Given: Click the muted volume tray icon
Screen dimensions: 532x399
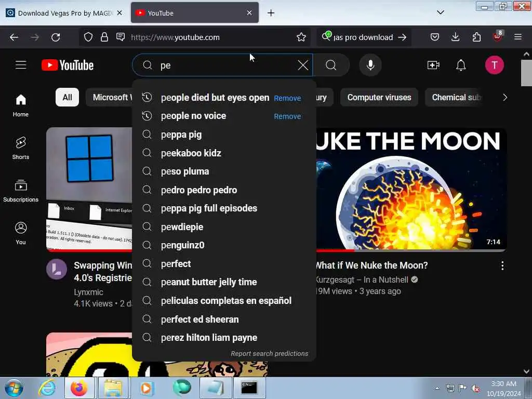Looking at the screenshot, I should point(476,388).
